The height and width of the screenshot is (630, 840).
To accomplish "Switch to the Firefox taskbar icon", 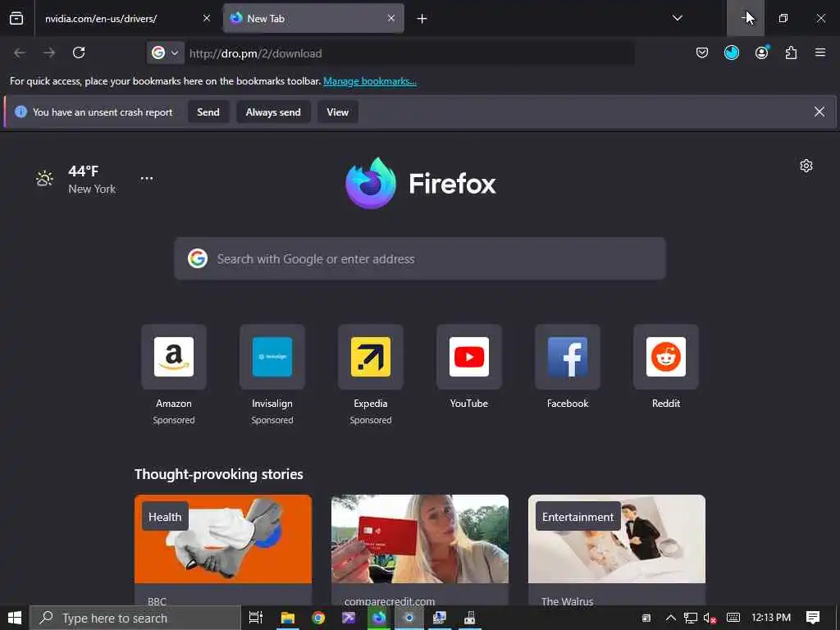I will (379, 618).
